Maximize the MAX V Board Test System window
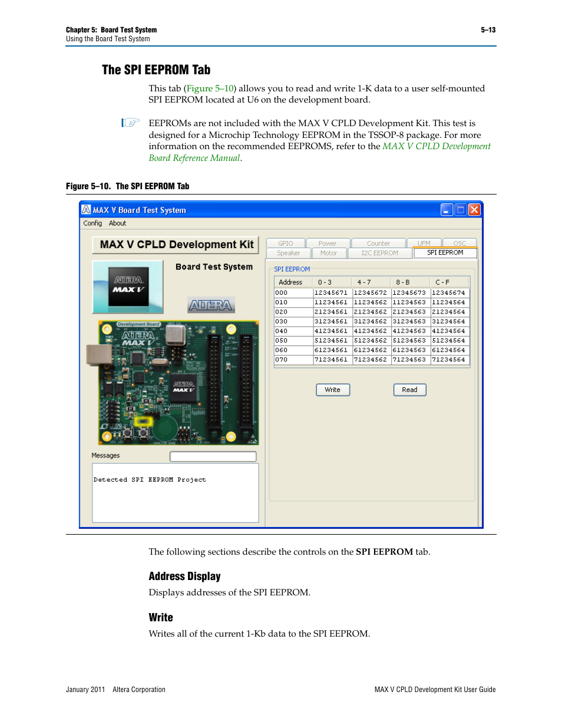This screenshot has width=562, height=728. point(461,210)
